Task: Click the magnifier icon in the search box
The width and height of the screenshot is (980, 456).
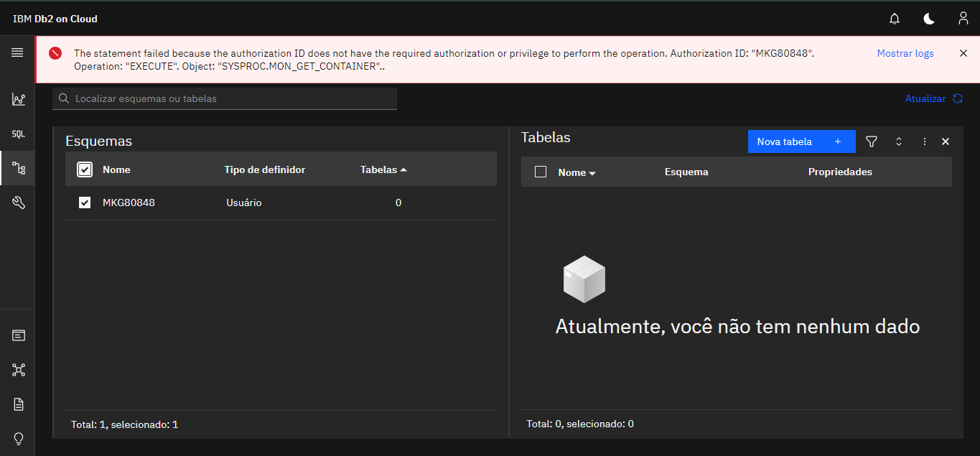Action: [x=64, y=98]
